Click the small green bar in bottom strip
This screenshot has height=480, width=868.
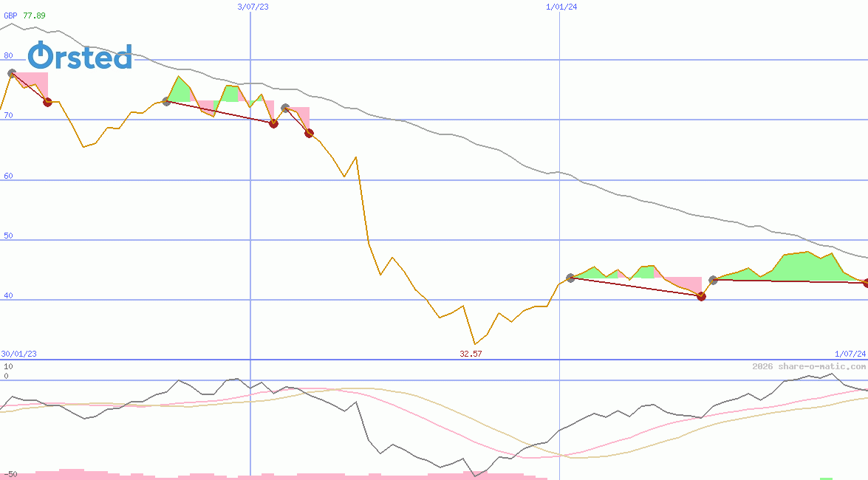(826, 478)
